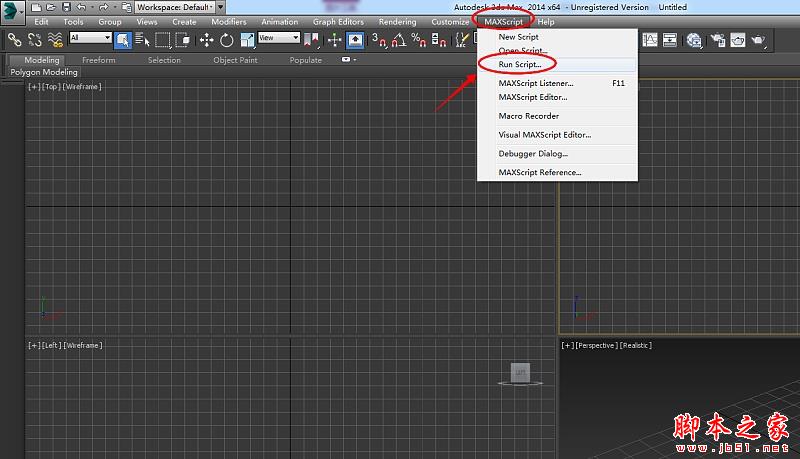Switch to the Freeform ribbon tab
This screenshot has width=800, height=459.
[98, 60]
